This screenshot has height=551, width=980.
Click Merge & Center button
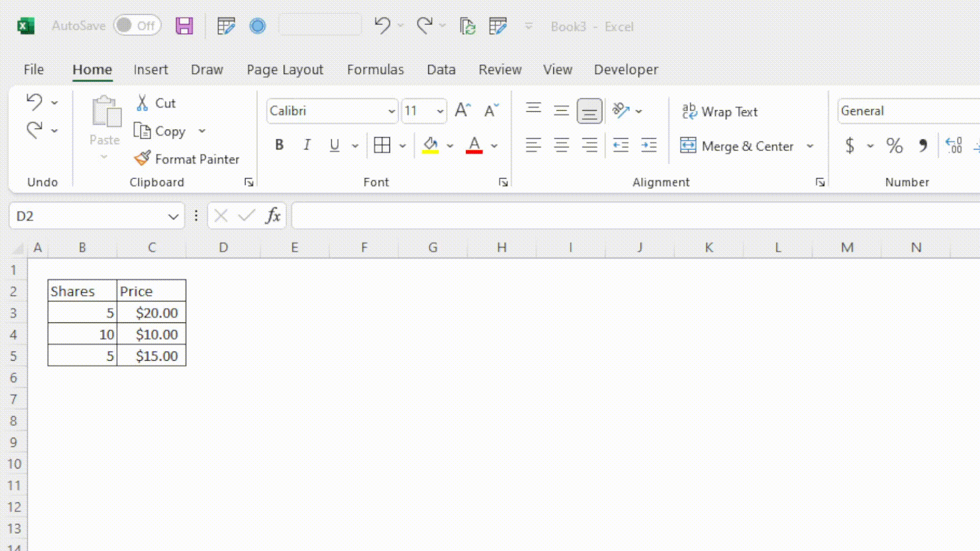pyautogui.click(x=737, y=146)
